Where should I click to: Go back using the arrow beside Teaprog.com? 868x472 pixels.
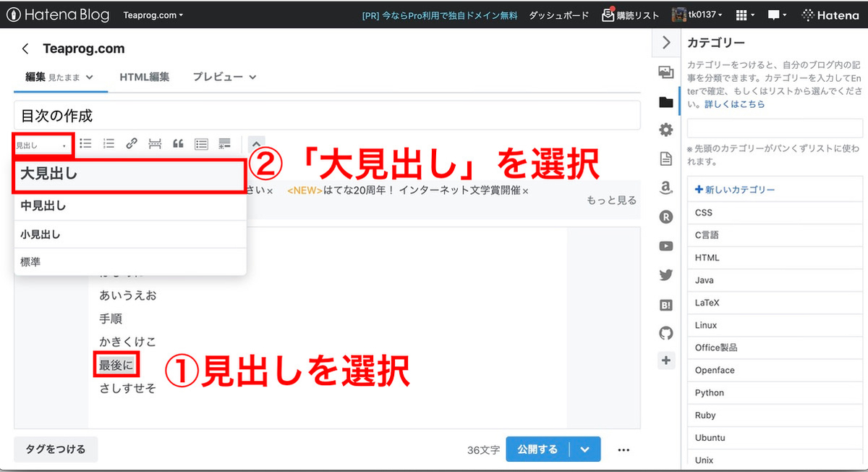(x=26, y=49)
